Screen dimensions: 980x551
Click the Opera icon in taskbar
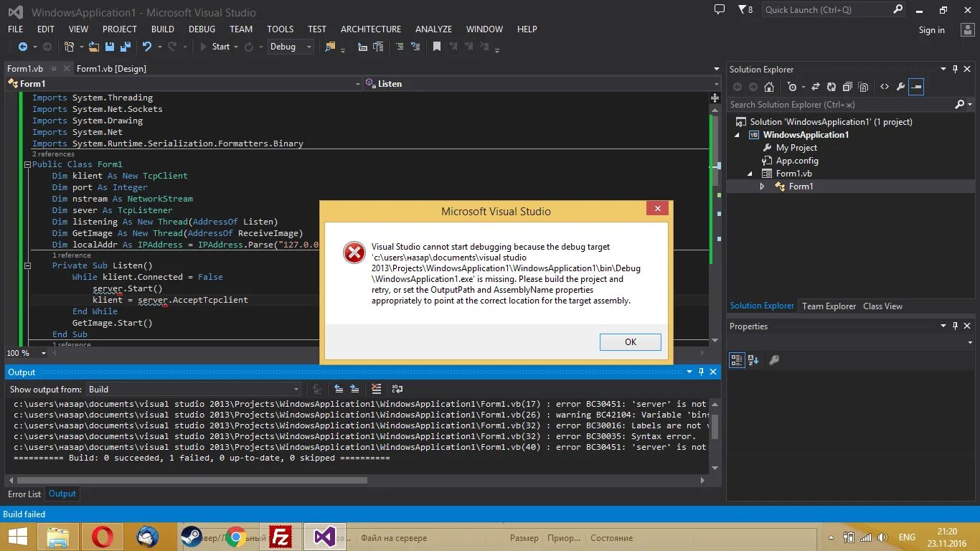[102, 537]
